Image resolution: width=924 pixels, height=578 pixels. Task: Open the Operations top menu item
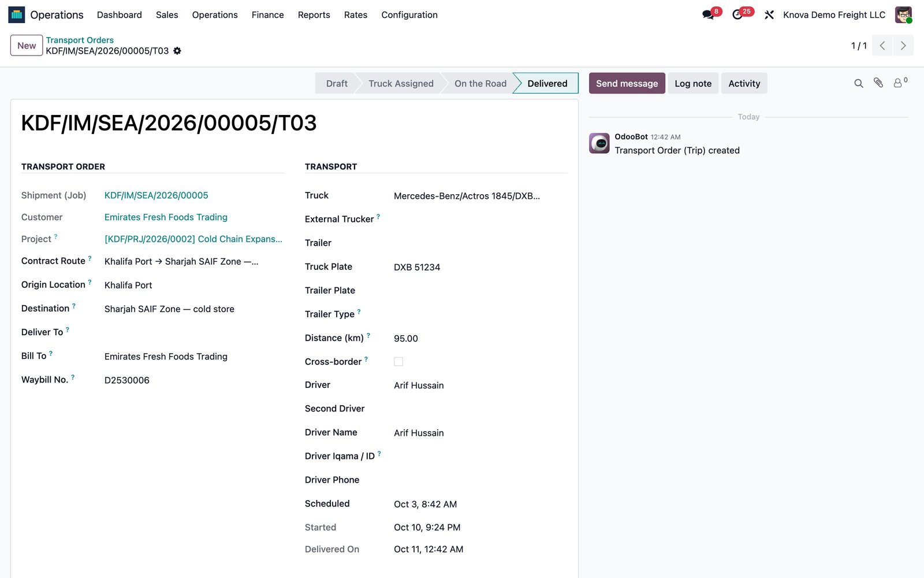pyautogui.click(x=215, y=15)
